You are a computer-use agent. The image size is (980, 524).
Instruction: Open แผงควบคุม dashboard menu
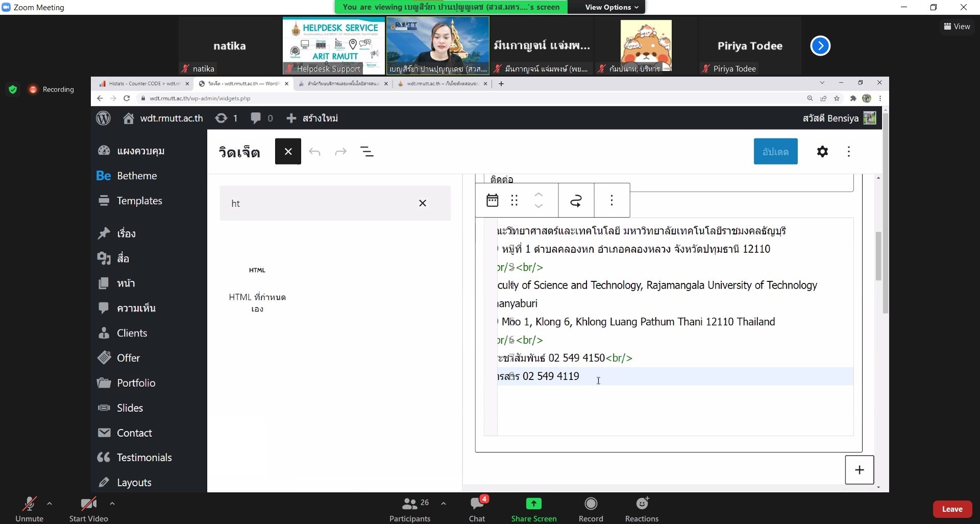(x=131, y=151)
